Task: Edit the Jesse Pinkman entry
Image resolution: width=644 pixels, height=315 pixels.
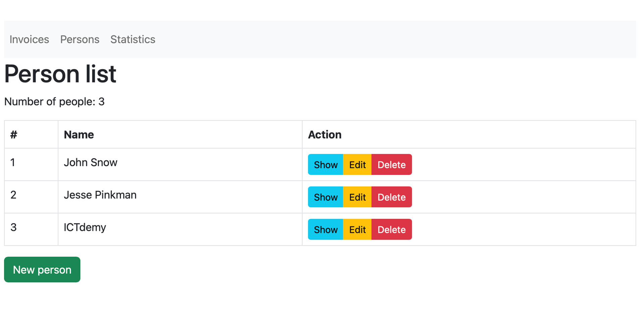Action: coord(357,197)
